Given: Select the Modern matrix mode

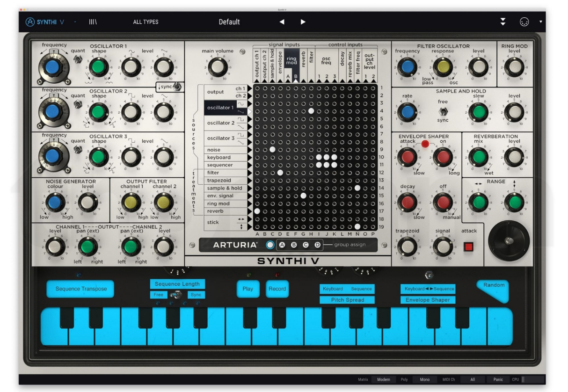Looking at the screenshot, I should (383, 379).
